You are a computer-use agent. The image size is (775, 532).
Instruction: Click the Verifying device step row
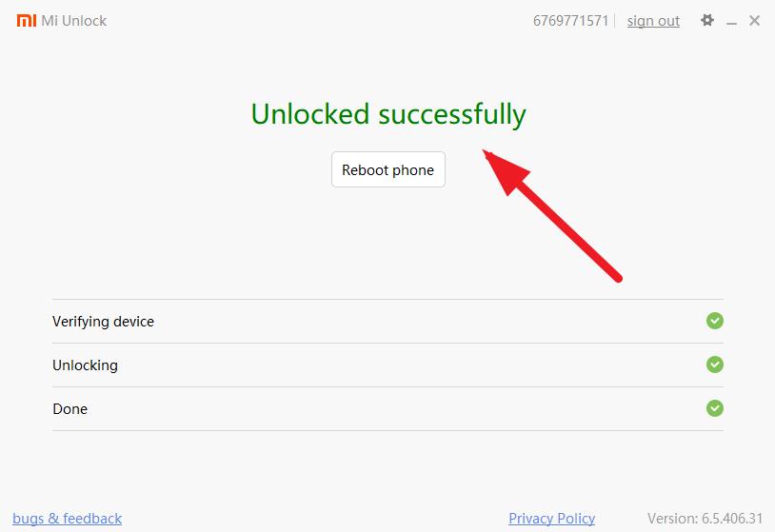coord(388,321)
